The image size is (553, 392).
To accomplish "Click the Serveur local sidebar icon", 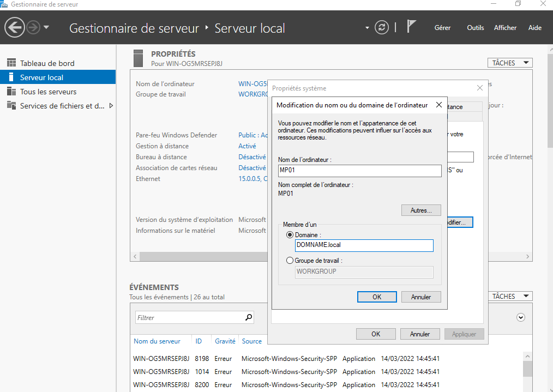I will click(x=11, y=77).
